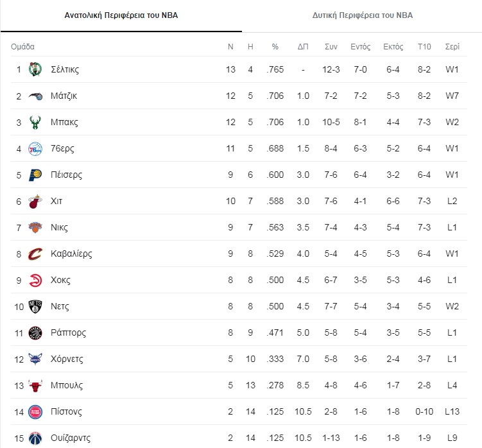Select the Milwaukee Bucks logo

tap(35, 122)
